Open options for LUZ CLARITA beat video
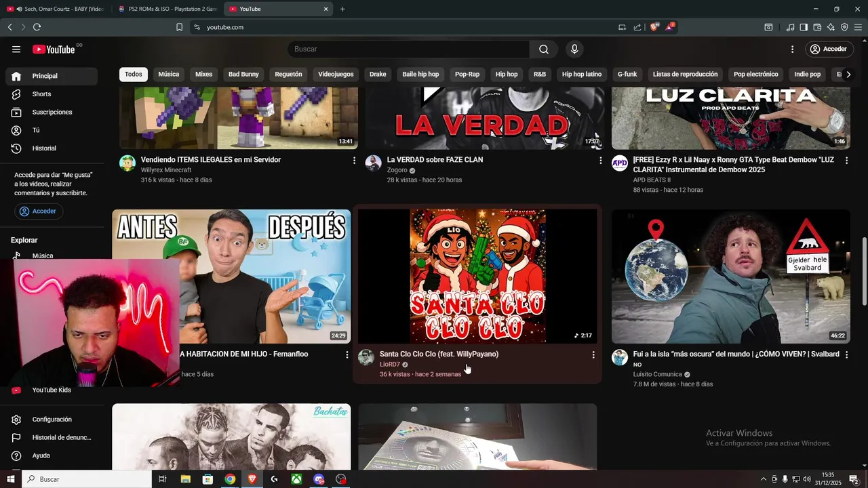The height and width of the screenshot is (488, 868). coord(846,161)
